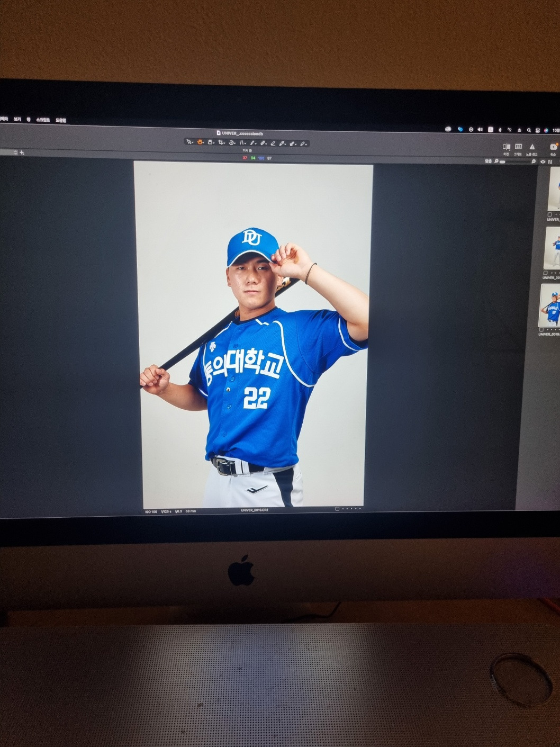Click the Creative Cloud menu bar icon
Screen dimensions: 560x747
pyautogui.click(x=448, y=129)
